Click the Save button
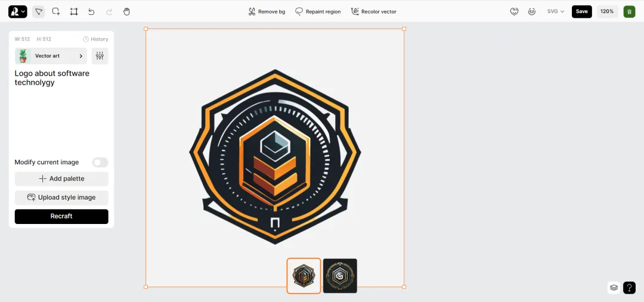 [581, 11]
